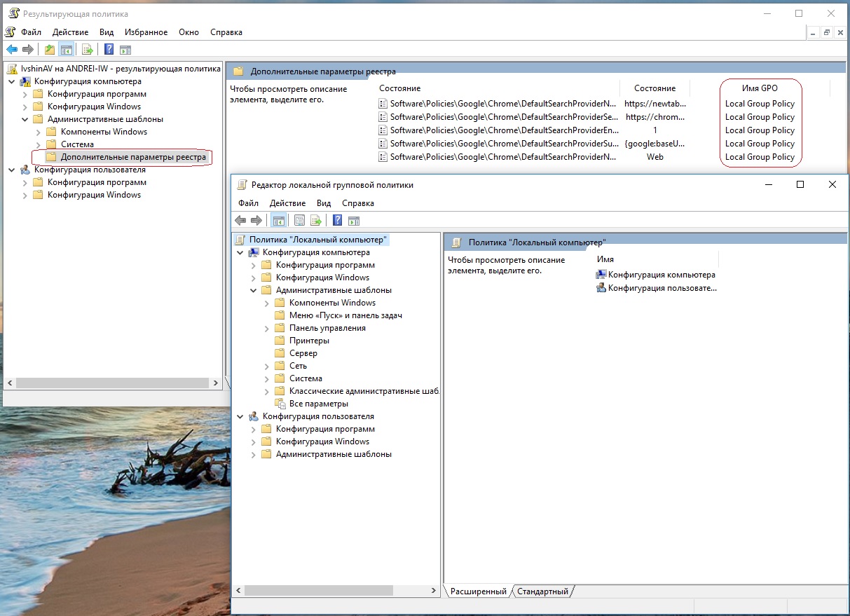
Task: Click Back arrow in Редактор локальной групповой политики toolbar
Action: 240,221
